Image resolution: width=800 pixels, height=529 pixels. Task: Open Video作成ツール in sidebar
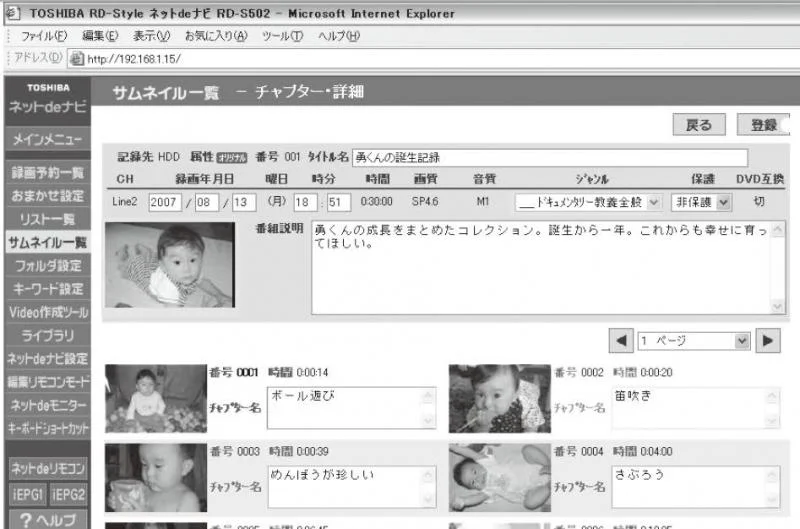(x=47, y=312)
